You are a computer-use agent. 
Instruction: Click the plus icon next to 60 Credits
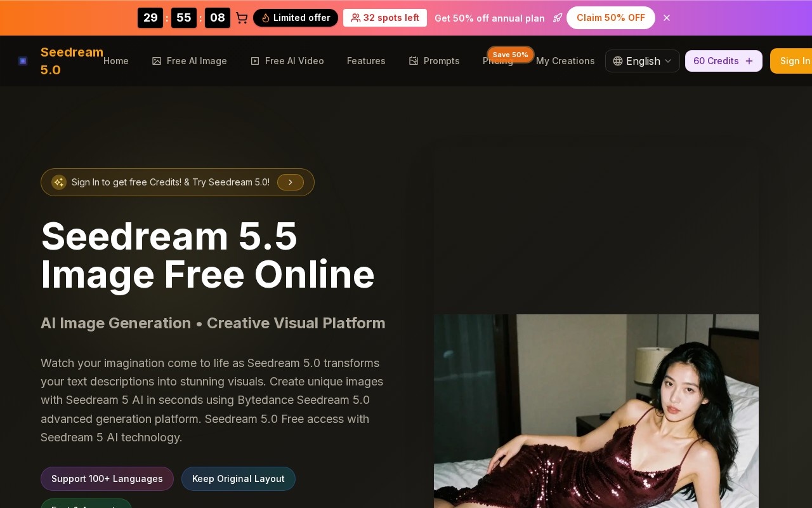tap(749, 61)
